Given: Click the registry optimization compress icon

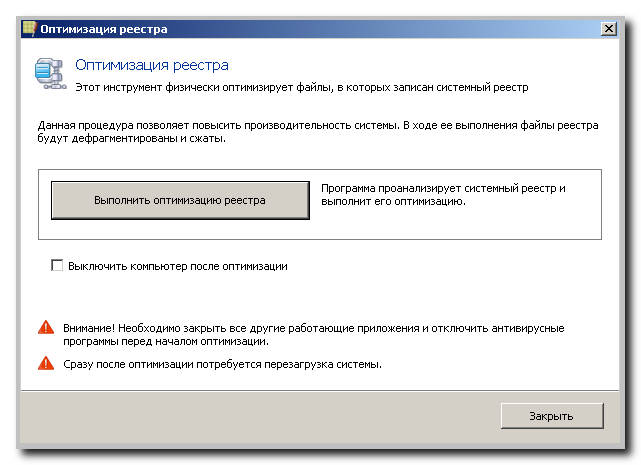Looking at the screenshot, I should point(51,74).
